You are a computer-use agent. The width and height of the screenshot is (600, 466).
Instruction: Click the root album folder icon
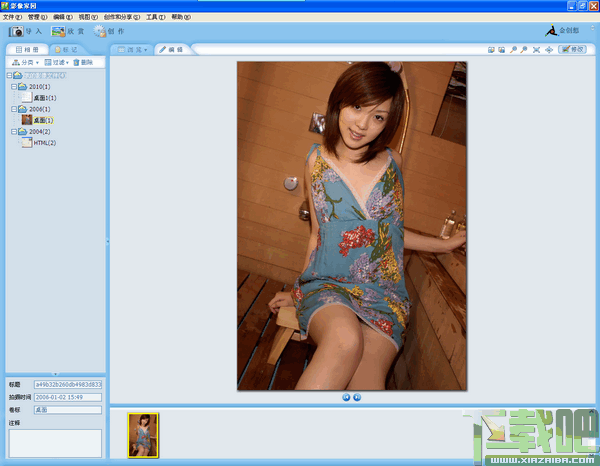coord(18,75)
